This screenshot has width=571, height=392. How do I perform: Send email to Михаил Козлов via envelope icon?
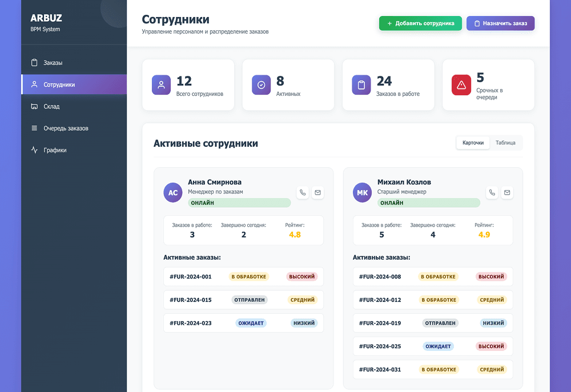click(507, 193)
